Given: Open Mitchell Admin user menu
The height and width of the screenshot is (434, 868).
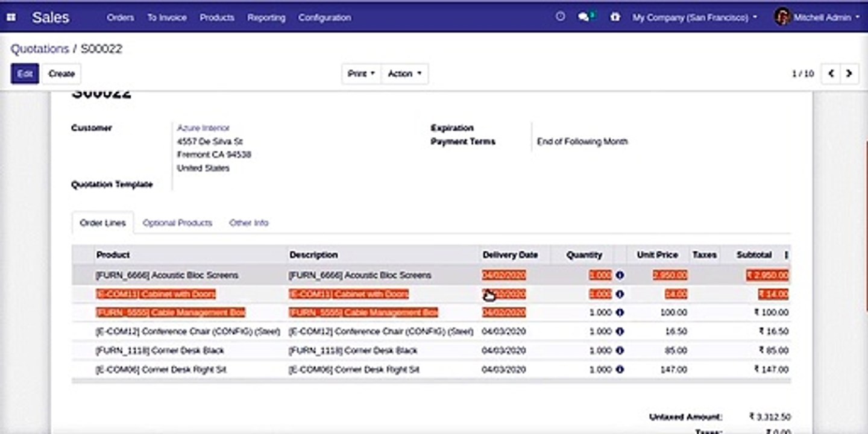Looking at the screenshot, I should point(817,17).
